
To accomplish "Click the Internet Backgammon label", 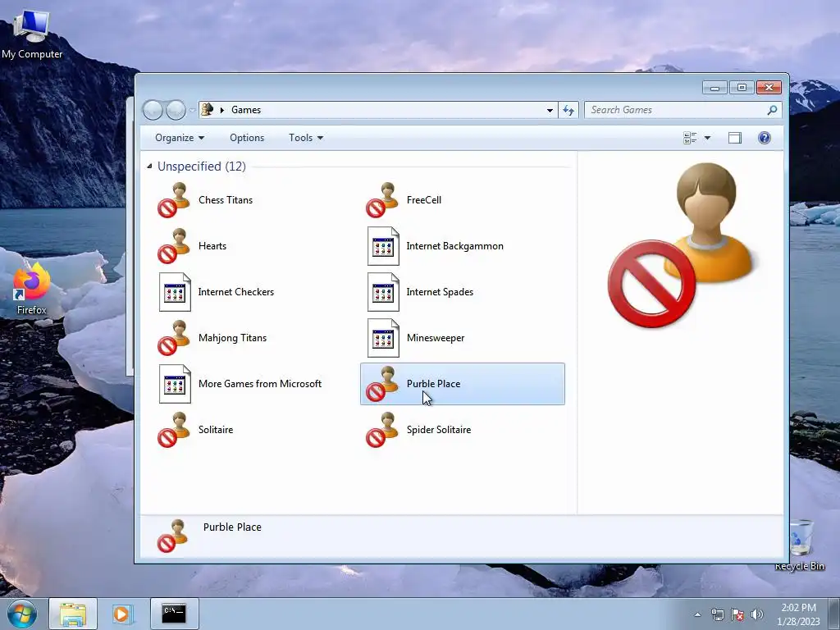I will pyautogui.click(x=454, y=246).
